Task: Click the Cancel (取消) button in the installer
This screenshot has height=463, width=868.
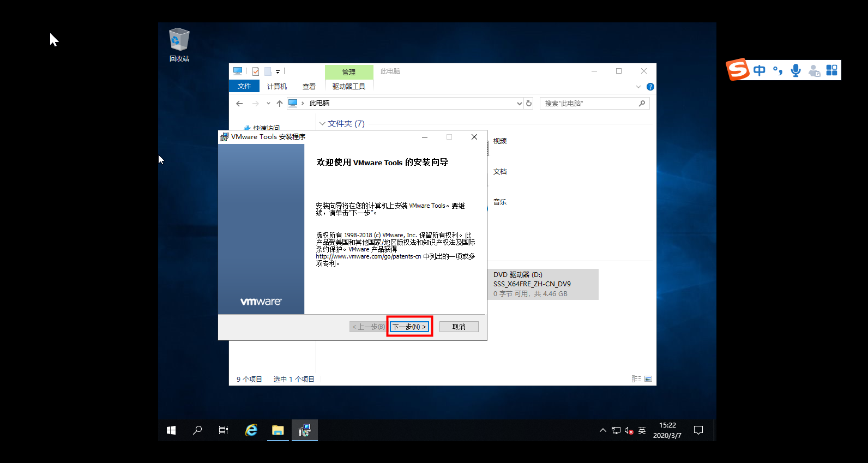Action: pos(459,327)
